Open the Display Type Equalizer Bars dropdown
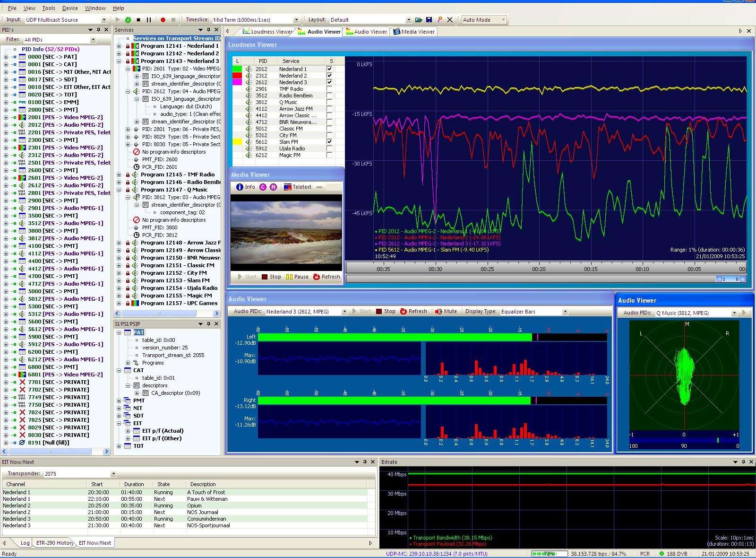The image size is (756, 558). 565,312
